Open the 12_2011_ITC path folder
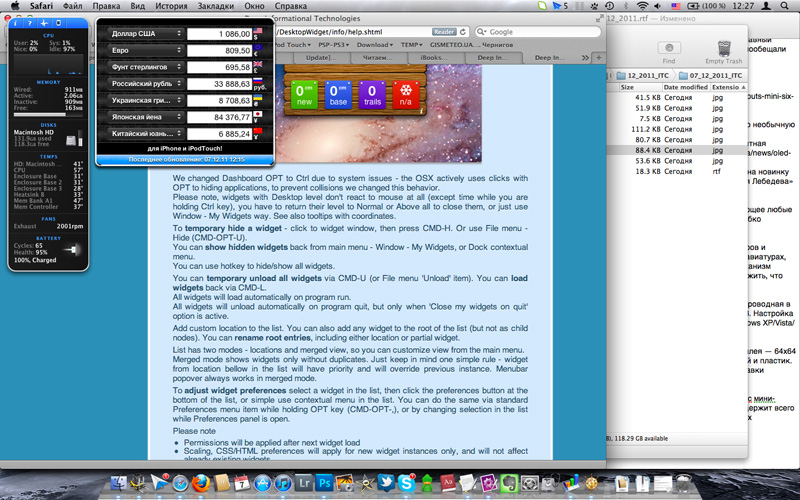 click(x=643, y=76)
